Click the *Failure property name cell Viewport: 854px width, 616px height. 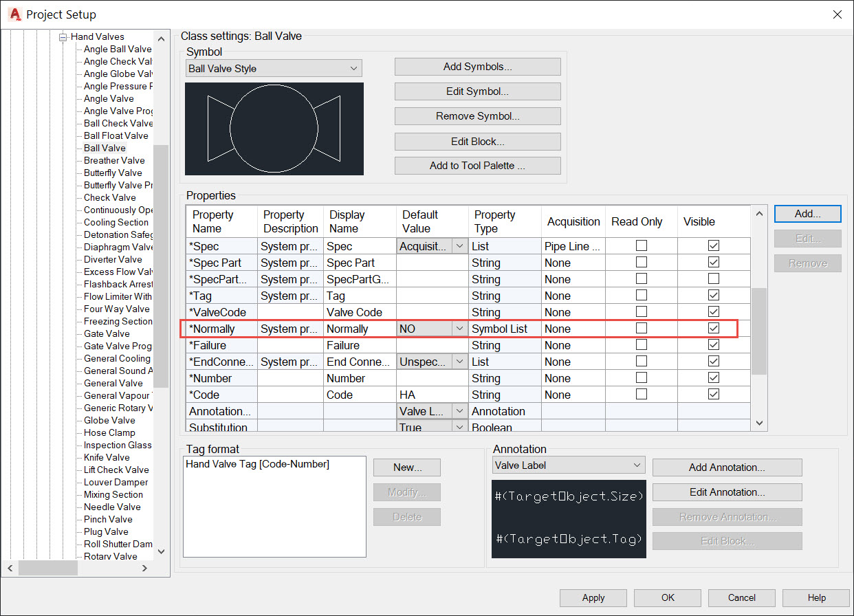[x=221, y=345]
